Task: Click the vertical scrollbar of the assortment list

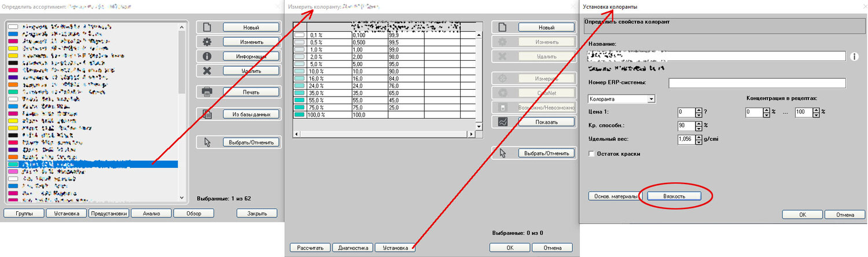Action: coord(182,112)
